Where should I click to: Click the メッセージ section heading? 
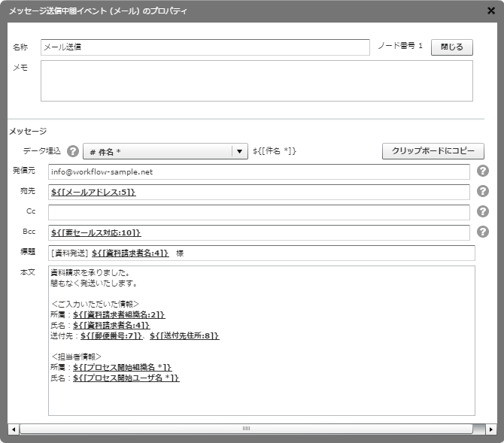tap(28, 131)
